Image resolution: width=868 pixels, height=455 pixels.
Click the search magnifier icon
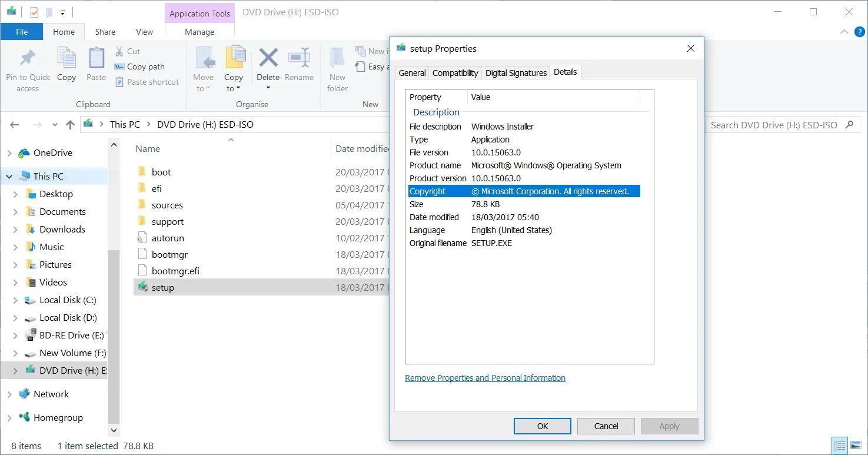click(x=849, y=125)
